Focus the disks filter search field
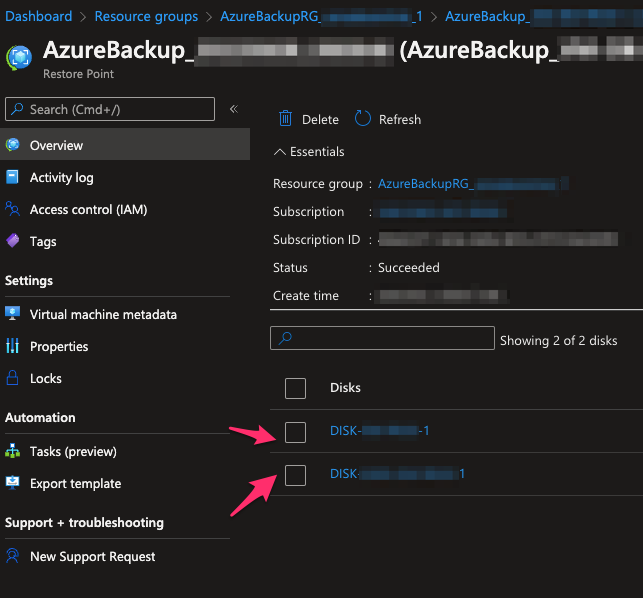Viewport: 643px width, 598px height. (382, 338)
